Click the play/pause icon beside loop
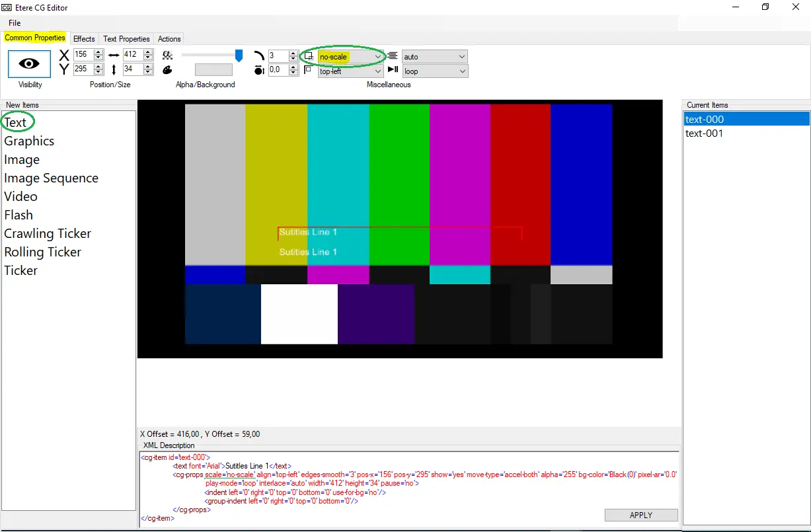The height and width of the screenshot is (532, 811). click(x=393, y=70)
